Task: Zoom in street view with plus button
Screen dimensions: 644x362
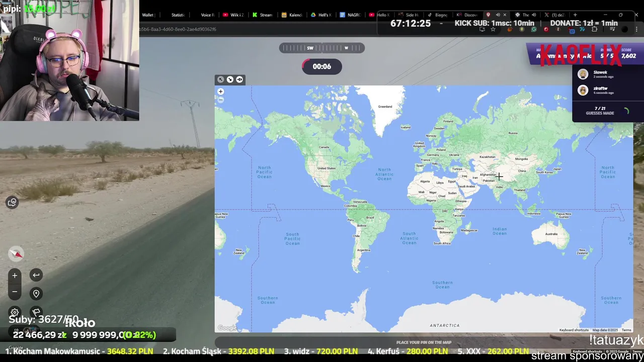Action: point(15,276)
